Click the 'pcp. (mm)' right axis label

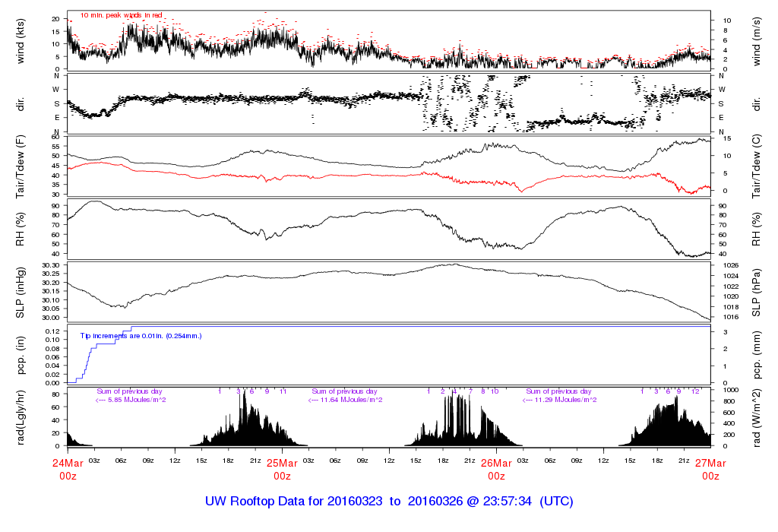click(757, 354)
